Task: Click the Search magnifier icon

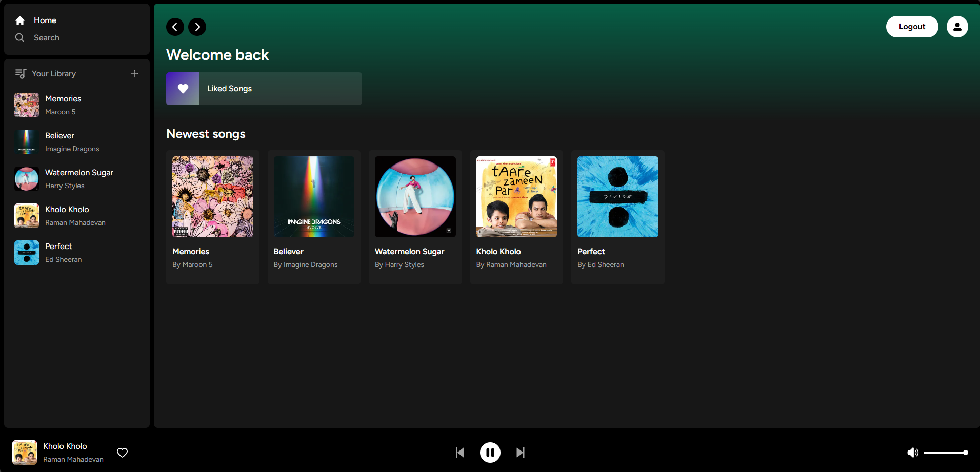Action: point(19,37)
